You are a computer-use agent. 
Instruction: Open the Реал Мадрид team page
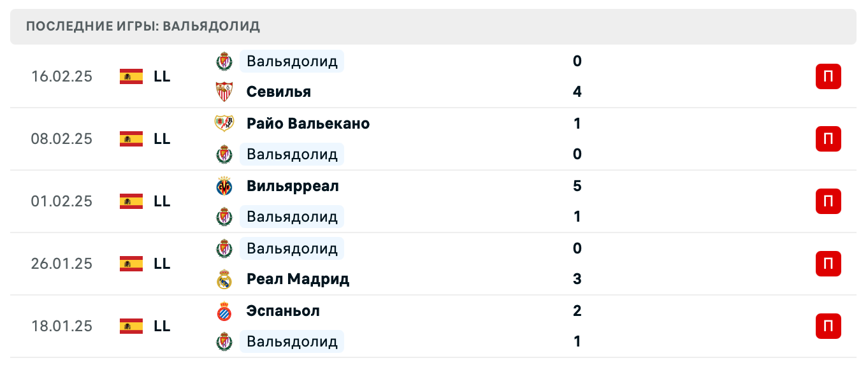(x=298, y=279)
